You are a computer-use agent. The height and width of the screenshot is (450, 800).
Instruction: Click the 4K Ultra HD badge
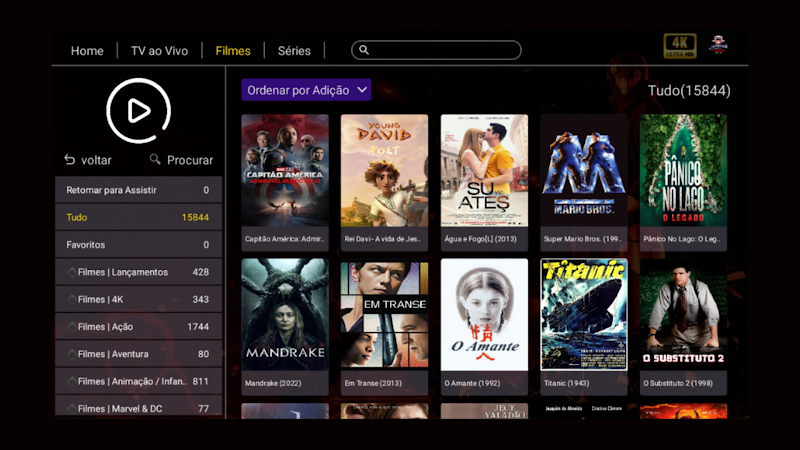680,46
